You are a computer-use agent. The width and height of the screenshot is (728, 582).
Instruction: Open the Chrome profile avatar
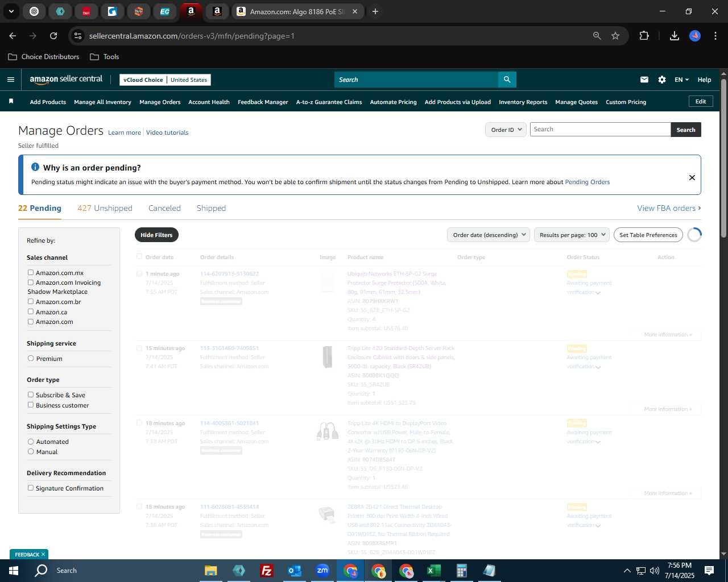(x=695, y=36)
